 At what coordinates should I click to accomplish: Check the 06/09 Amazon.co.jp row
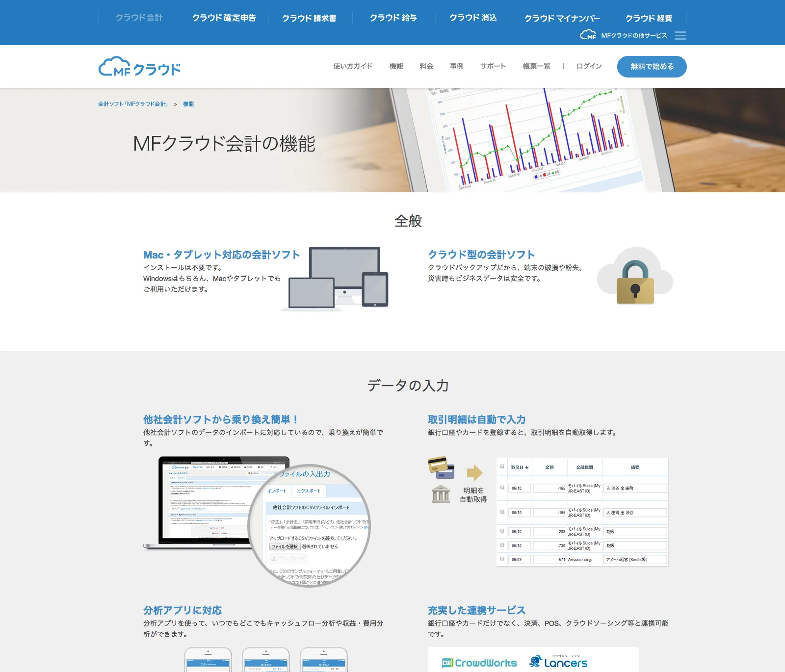502,559
